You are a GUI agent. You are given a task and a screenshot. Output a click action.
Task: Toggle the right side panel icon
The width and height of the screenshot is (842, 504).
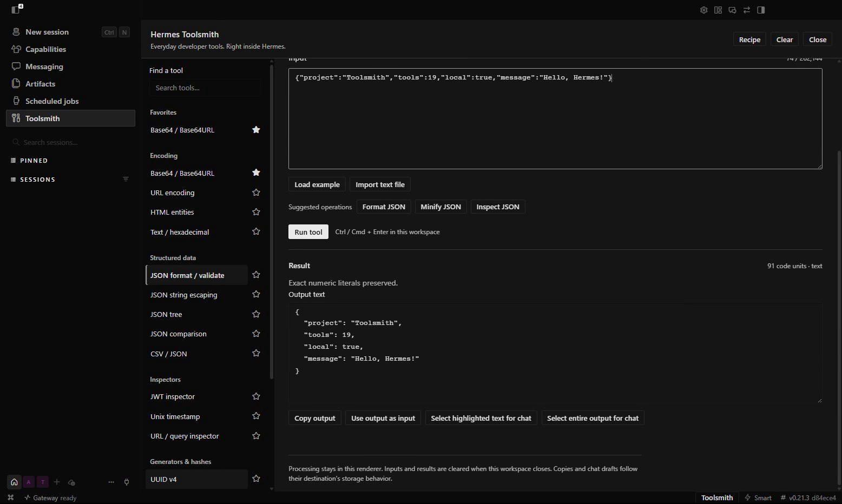[x=761, y=10]
